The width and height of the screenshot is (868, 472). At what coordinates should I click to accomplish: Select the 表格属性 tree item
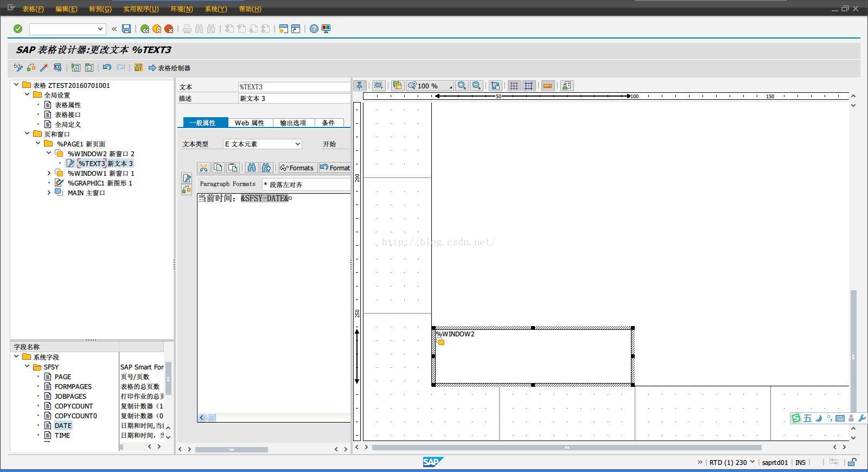68,105
